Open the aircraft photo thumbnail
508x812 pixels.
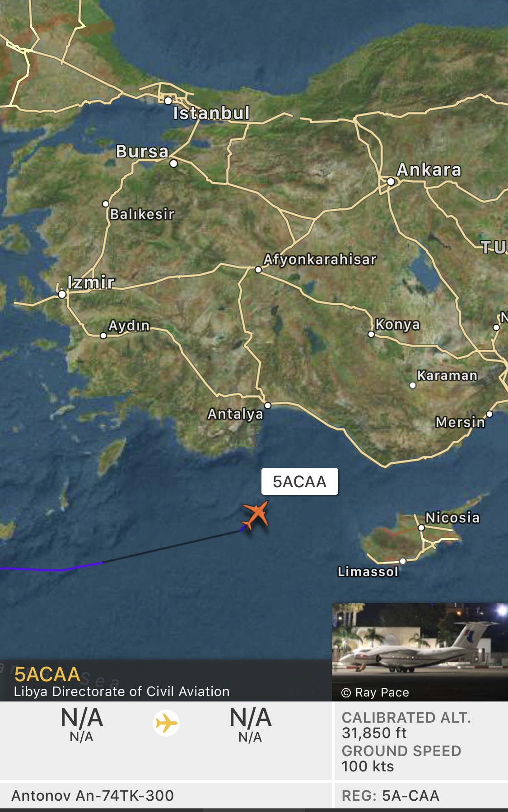(x=420, y=652)
